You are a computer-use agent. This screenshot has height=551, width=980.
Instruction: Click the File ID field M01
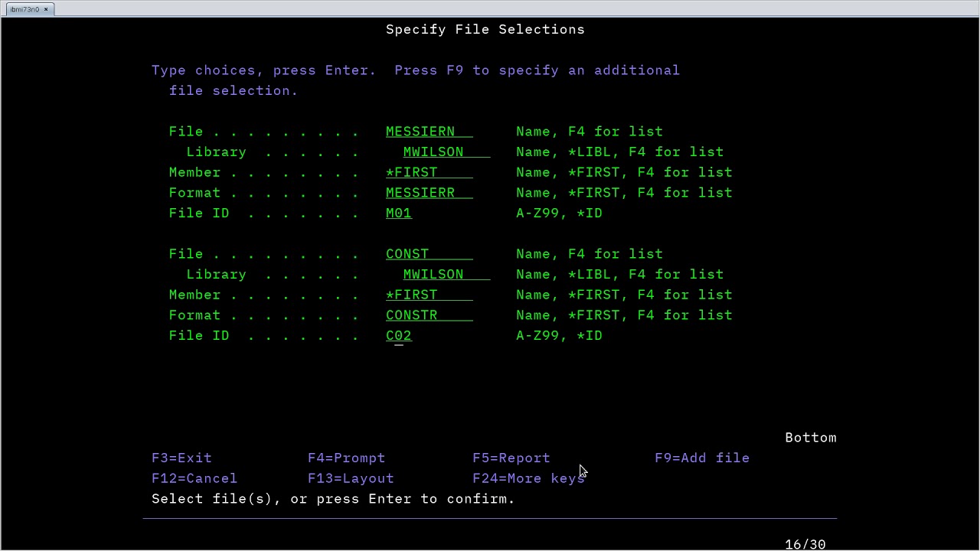point(399,214)
